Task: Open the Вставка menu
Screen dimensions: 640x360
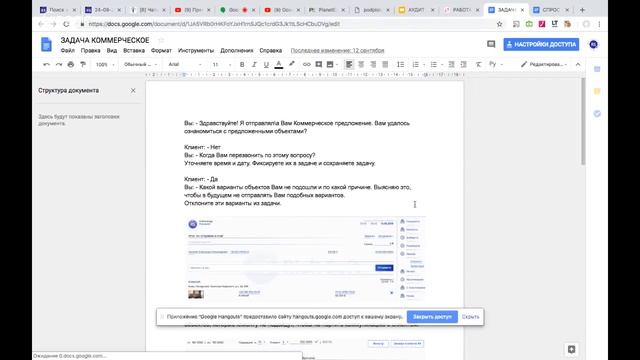Action: pyautogui.click(x=134, y=51)
